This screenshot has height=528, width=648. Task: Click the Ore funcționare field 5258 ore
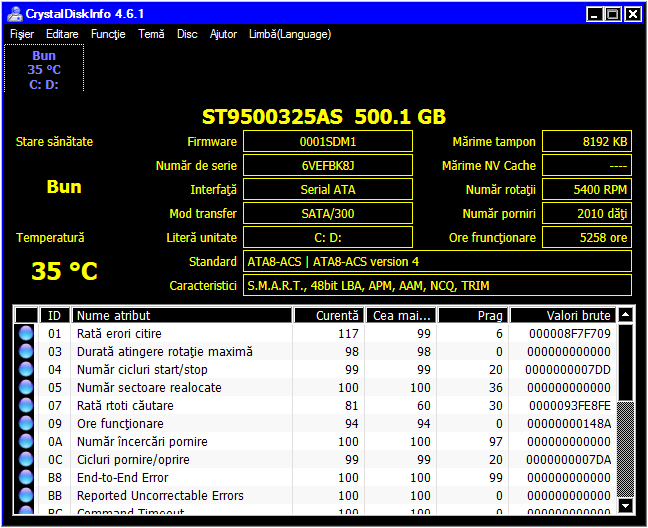click(x=587, y=238)
